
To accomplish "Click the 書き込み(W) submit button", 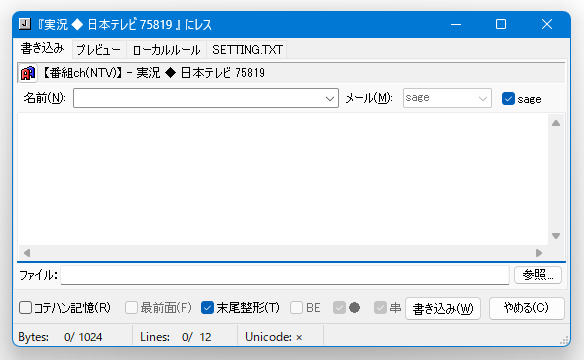I will pyautogui.click(x=443, y=309).
